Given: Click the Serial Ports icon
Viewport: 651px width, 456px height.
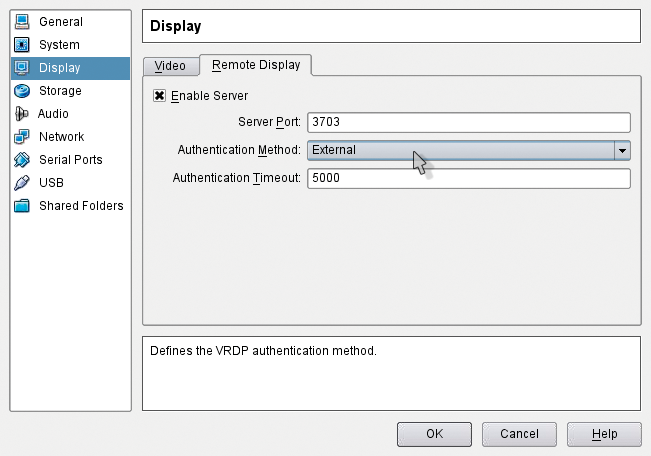Looking at the screenshot, I should [22, 159].
